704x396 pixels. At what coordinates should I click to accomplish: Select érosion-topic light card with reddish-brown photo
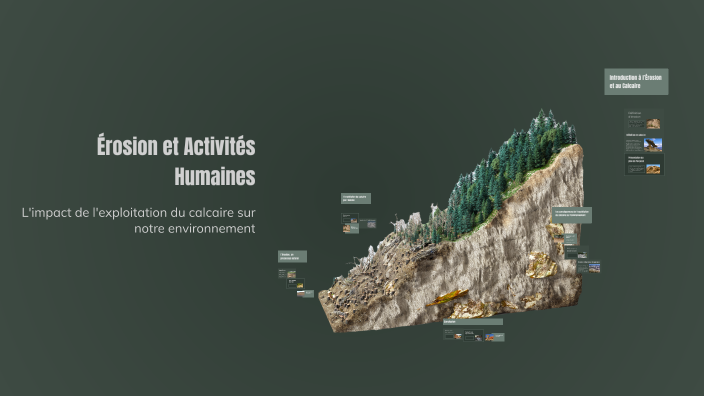[305, 293]
